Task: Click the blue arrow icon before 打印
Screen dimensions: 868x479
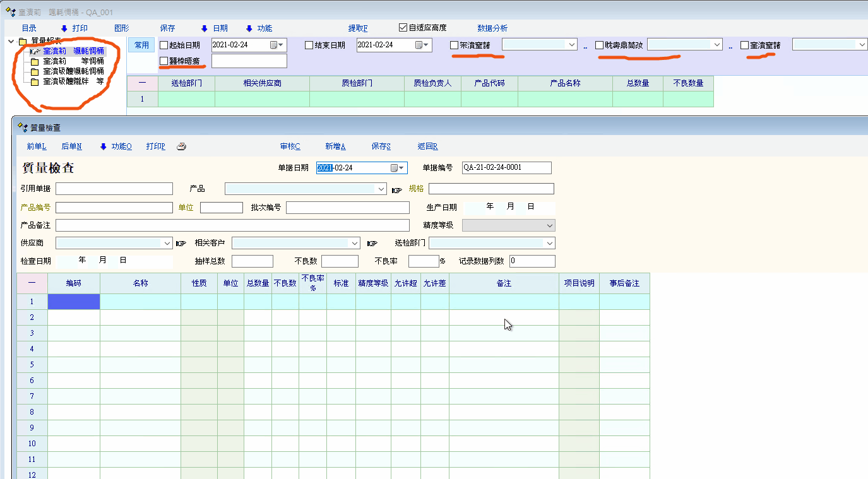Action: click(64, 28)
